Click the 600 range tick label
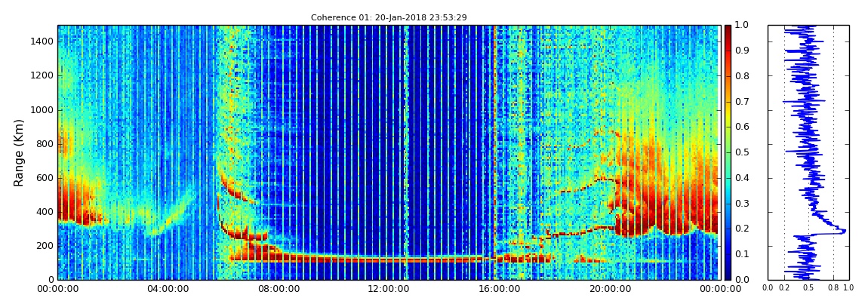Screen dimensions: 868x307 45,178
